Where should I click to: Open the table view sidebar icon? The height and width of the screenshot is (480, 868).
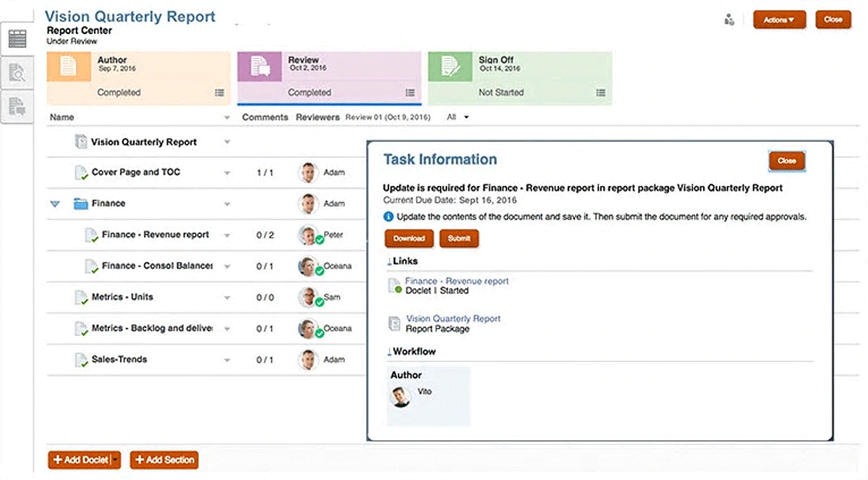pos(17,39)
